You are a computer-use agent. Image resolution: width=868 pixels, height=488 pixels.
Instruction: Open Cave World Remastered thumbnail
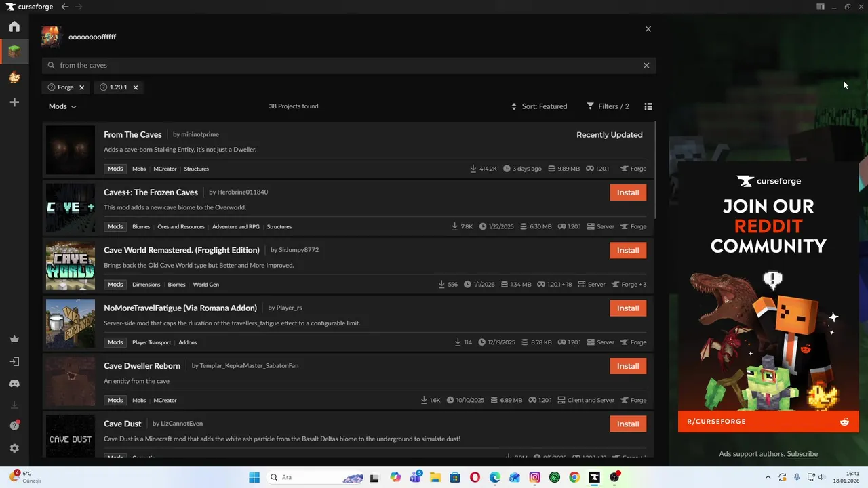tap(71, 266)
